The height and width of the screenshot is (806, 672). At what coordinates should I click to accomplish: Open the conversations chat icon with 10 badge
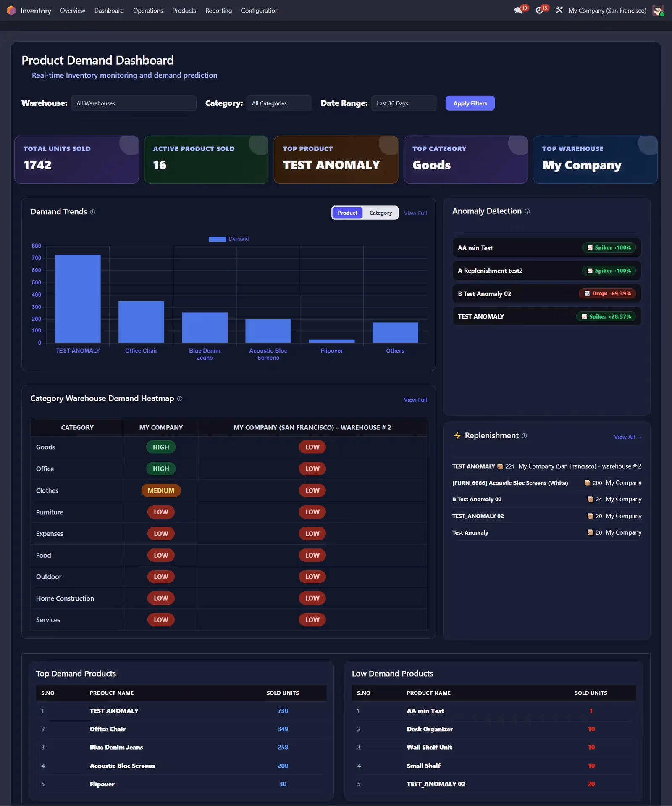tap(518, 10)
